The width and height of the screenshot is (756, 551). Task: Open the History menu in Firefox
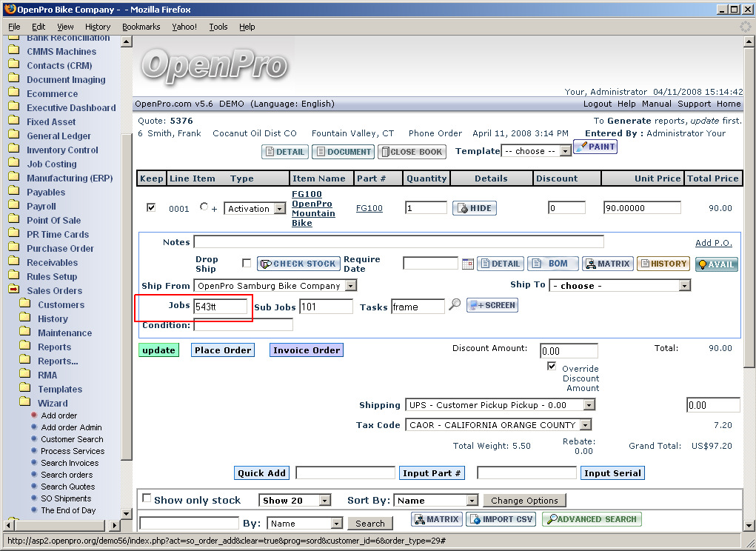click(x=98, y=27)
